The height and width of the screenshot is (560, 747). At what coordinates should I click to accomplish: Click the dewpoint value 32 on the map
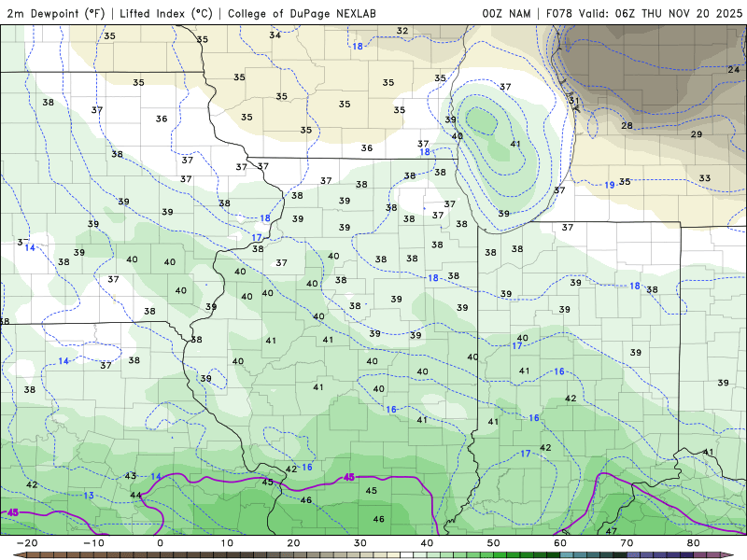[402, 31]
